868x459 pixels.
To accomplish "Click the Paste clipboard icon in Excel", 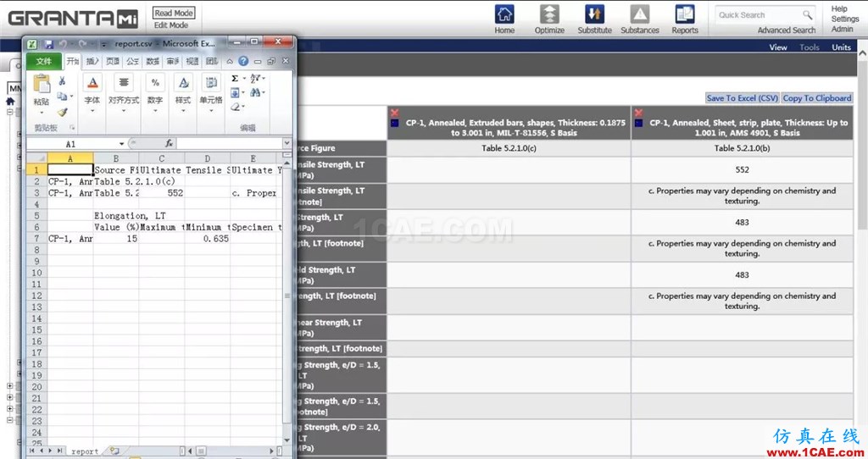I will pos(42,84).
